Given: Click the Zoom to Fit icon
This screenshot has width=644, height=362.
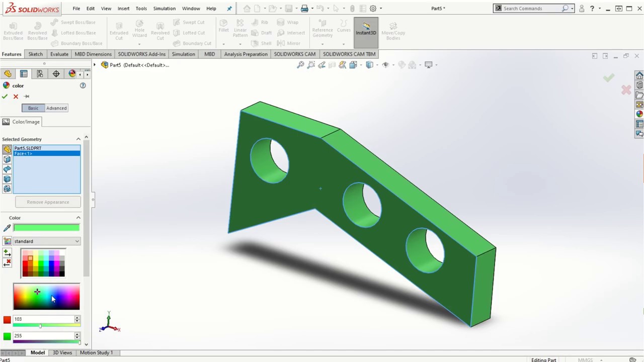Looking at the screenshot, I should 300,65.
